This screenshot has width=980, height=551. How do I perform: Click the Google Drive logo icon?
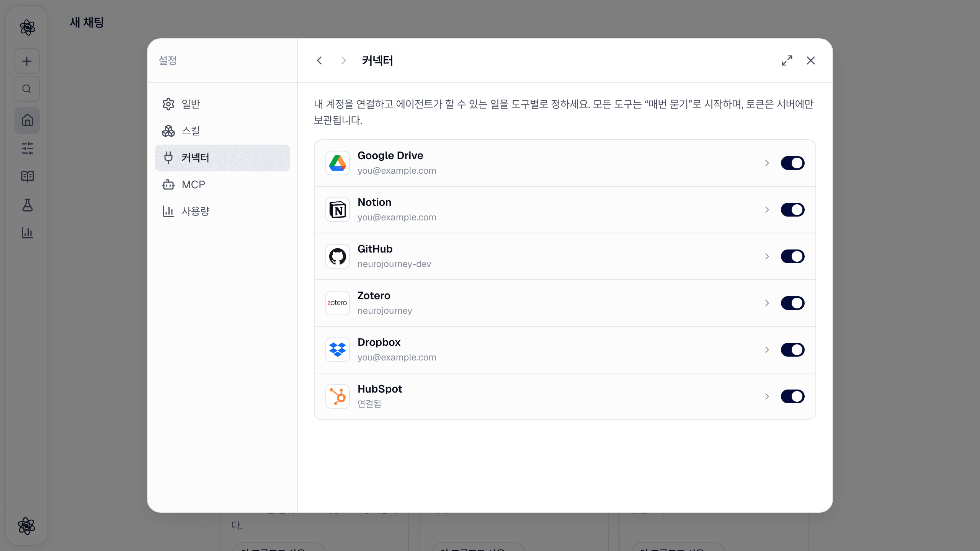coord(337,163)
